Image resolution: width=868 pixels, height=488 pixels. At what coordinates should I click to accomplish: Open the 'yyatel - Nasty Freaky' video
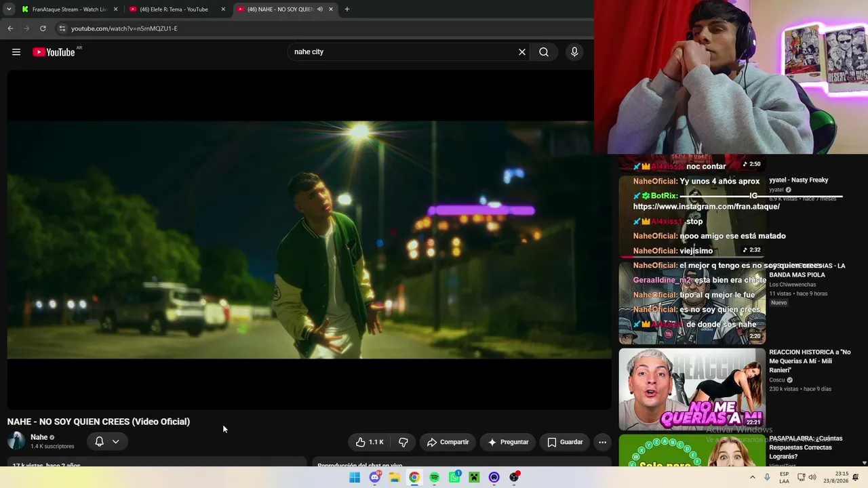[x=799, y=180]
